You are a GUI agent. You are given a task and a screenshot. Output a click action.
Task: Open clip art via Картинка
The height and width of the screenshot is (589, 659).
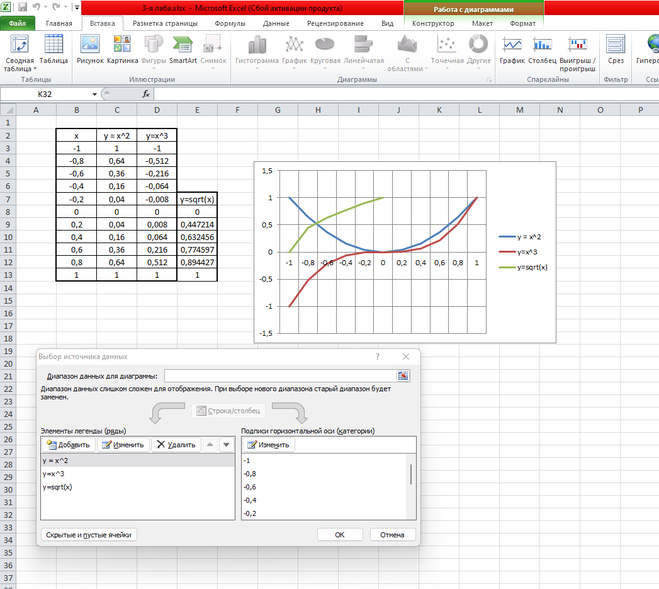pyautogui.click(x=122, y=50)
